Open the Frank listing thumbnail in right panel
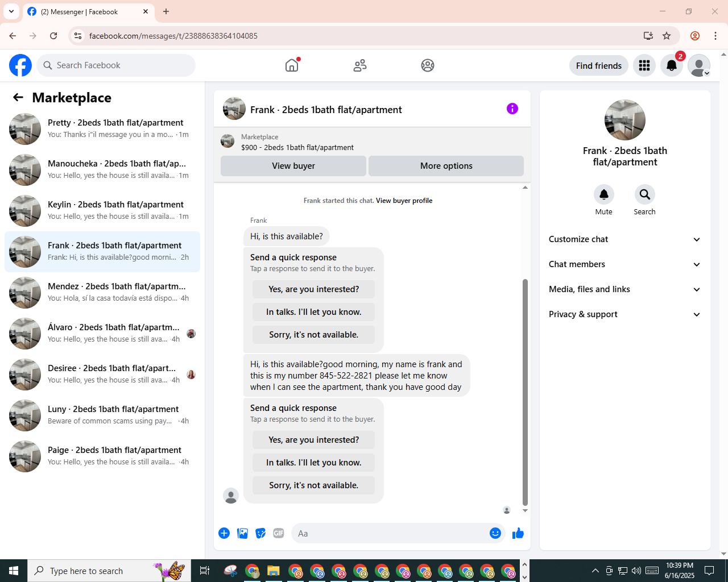Image resolution: width=728 pixels, height=582 pixels. (x=625, y=120)
